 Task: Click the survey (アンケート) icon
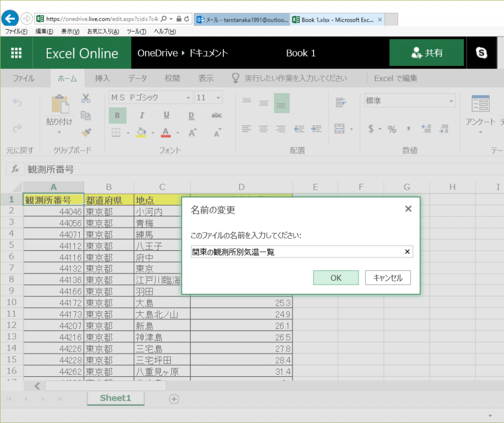click(x=480, y=103)
